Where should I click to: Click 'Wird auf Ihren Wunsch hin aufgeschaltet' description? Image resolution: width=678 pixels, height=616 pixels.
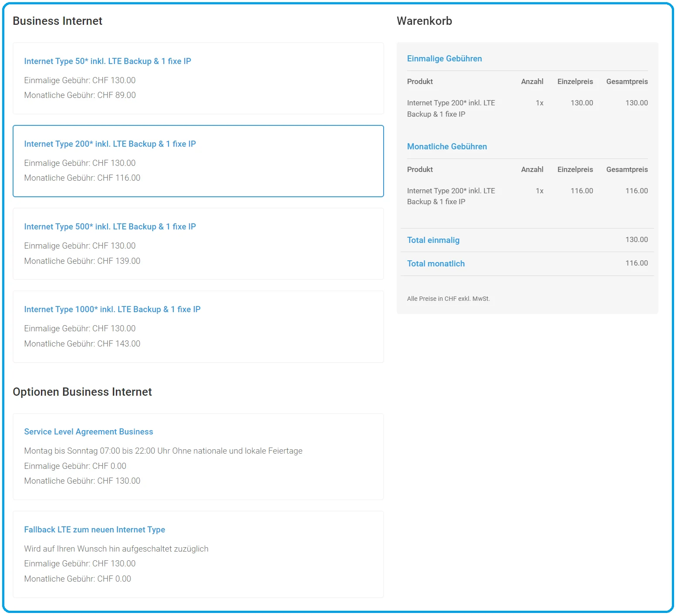click(x=116, y=549)
